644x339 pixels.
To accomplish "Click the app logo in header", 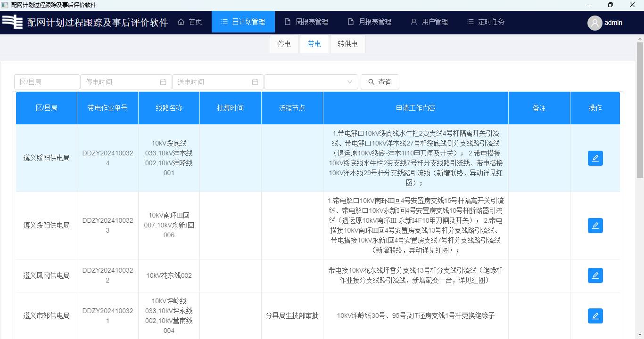I will pyautogui.click(x=13, y=22).
